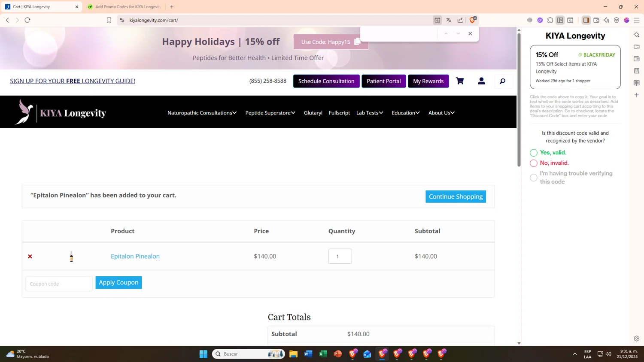Open the Glutaryl menu item
Image resolution: width=644 pixels, height=362 pixels.
pyautogui.click(x=313, y=113)
